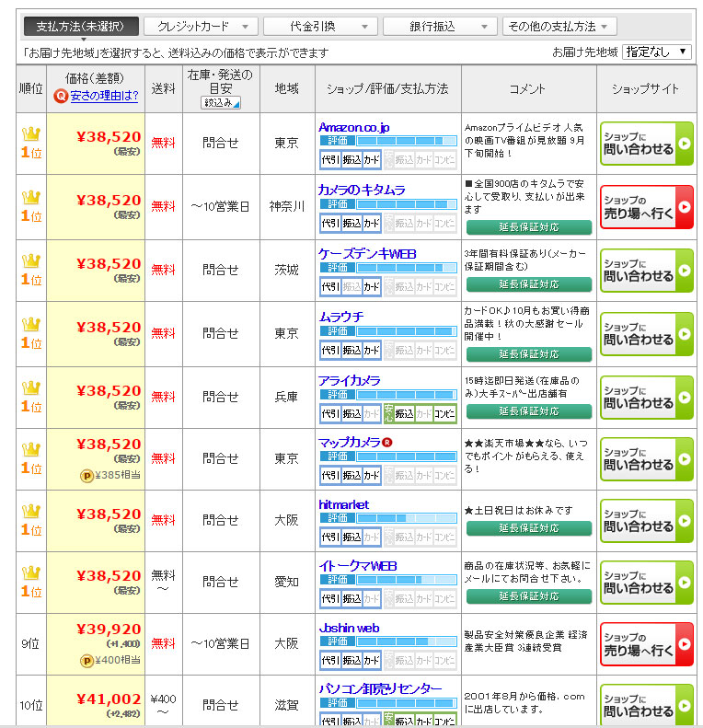Click the 振込 payment icon in hitmarket row

click(x=351, y=537)
